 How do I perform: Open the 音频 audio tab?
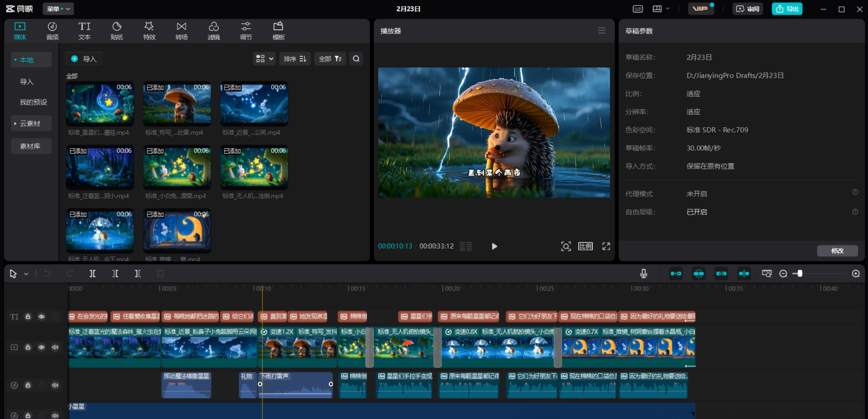52,31
